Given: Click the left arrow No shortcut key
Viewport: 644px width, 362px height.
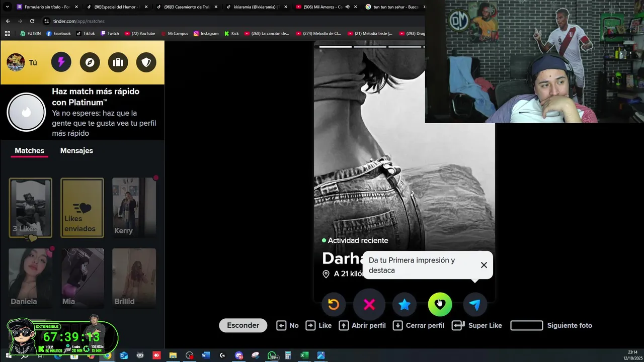Looking at the screenshot, I should click(x=281, y=325).
